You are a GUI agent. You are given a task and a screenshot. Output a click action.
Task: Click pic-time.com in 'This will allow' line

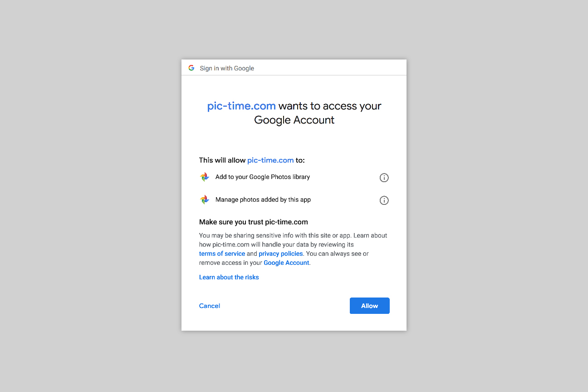point(270,160)
